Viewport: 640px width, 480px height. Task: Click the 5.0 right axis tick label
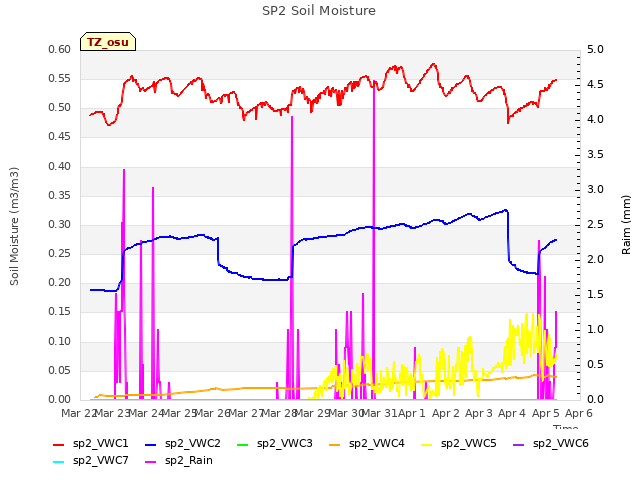tap(595, 49)
